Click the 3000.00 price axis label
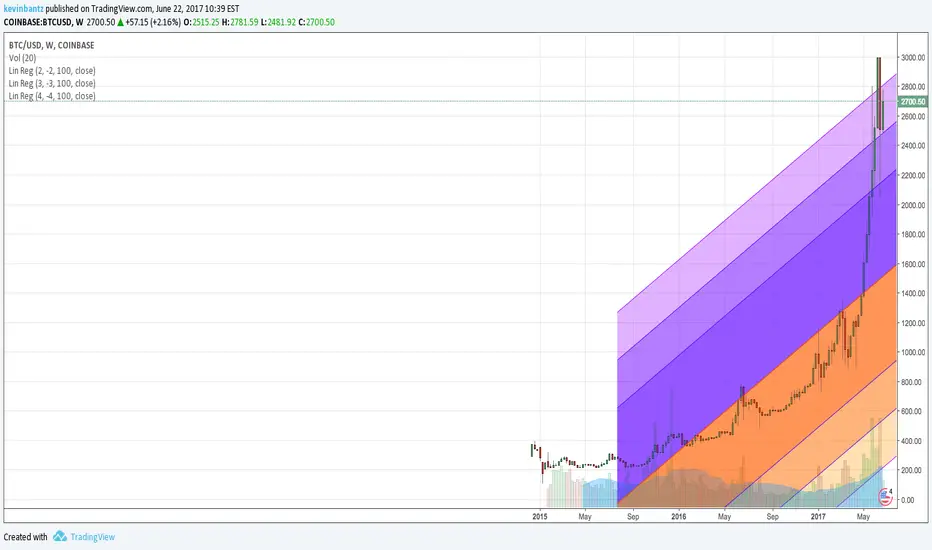 [913, 58]
